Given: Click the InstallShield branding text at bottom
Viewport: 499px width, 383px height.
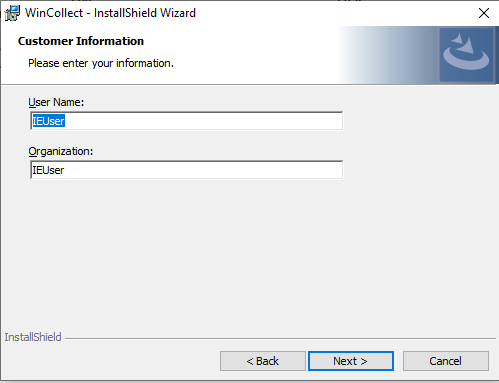Looking at the screenshot, I should click(x=33, y=337).
